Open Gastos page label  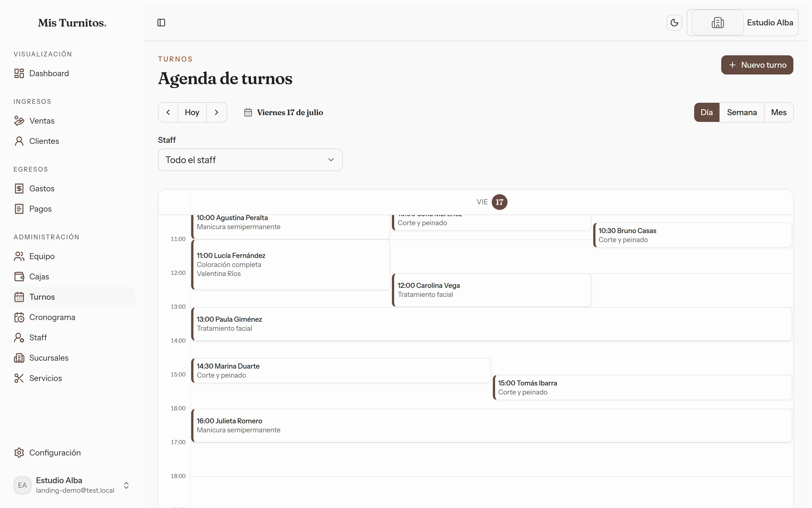pos(42,189)
